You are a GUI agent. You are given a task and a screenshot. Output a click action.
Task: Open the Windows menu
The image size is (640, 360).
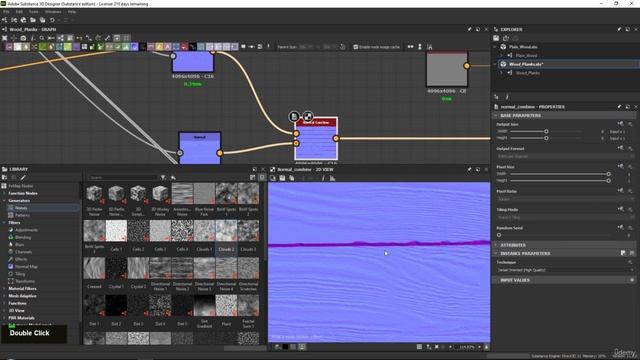point(53,12)
